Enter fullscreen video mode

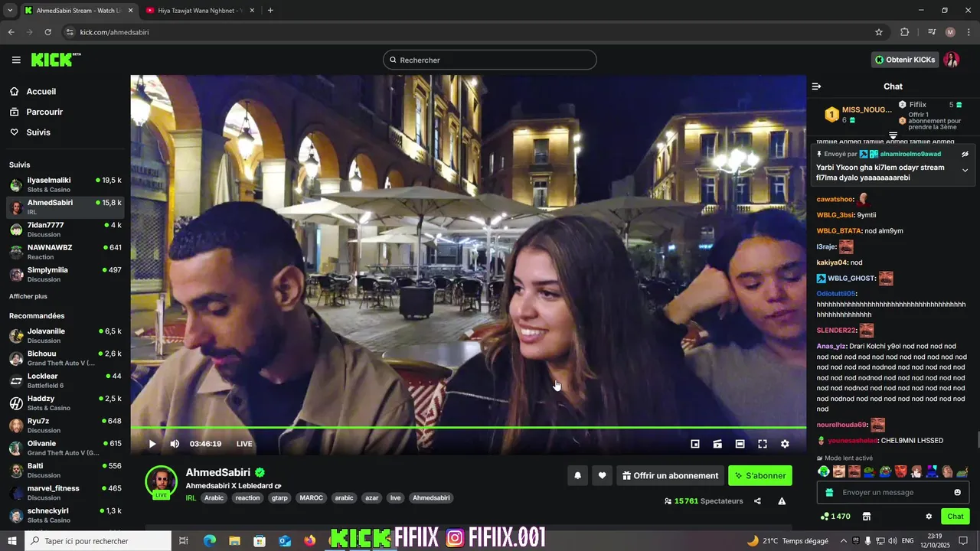coord(763,444)
